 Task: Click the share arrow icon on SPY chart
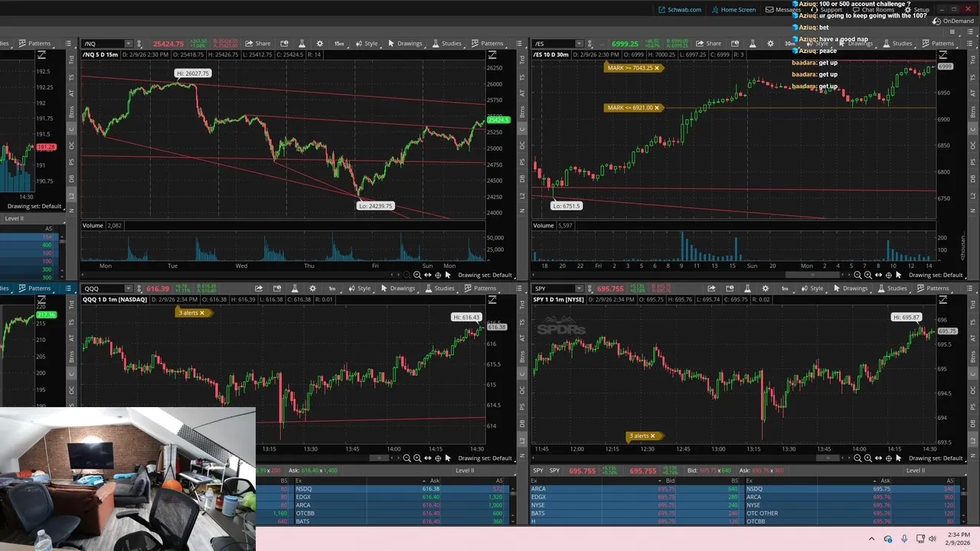(x=711, y=289)
